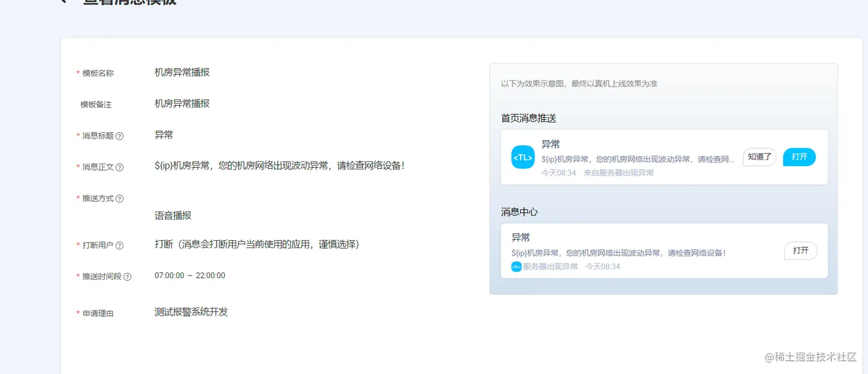The height and width of the screenshot is (374, 868).
Task: Click the blue 打开 button in the home push card
Action: (x=799, y=157)
